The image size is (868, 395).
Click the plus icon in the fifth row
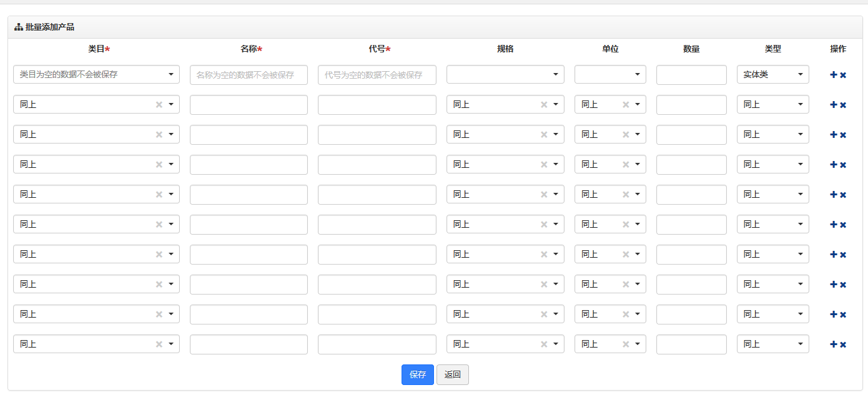833,195
